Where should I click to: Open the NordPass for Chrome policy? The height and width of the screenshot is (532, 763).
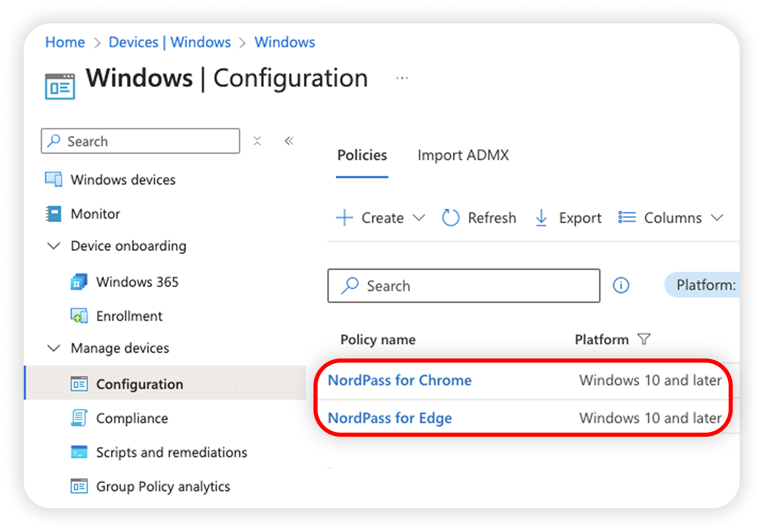tap(400, 380)
